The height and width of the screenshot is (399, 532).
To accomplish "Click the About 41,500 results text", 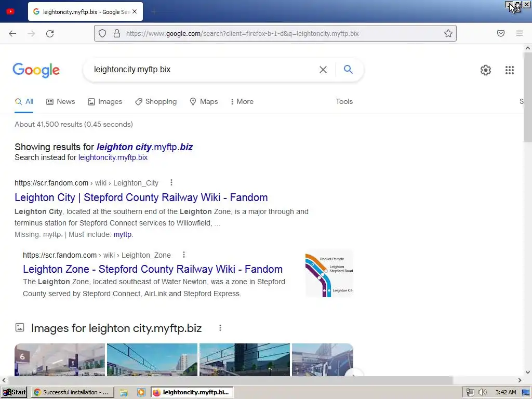I will click(x=74, y=124).
